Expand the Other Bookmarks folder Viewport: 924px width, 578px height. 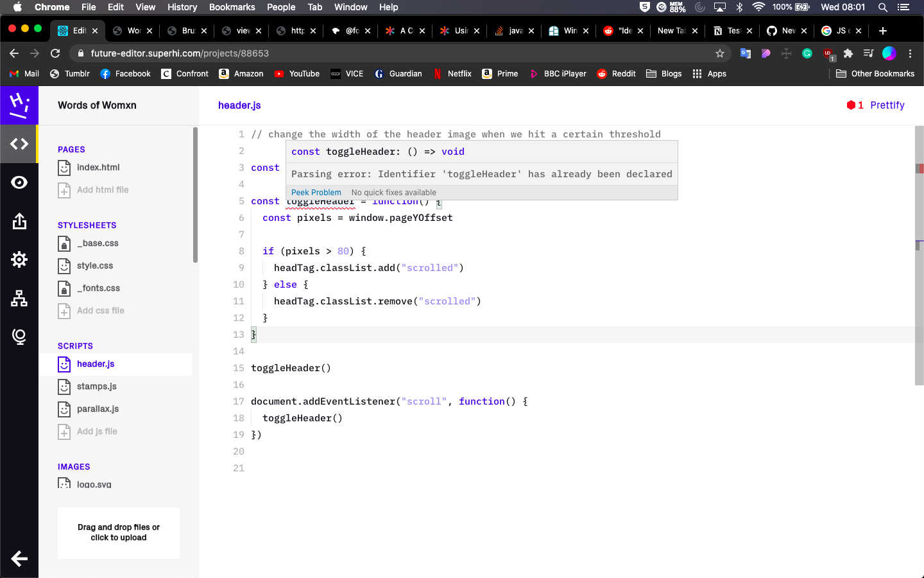875,73
